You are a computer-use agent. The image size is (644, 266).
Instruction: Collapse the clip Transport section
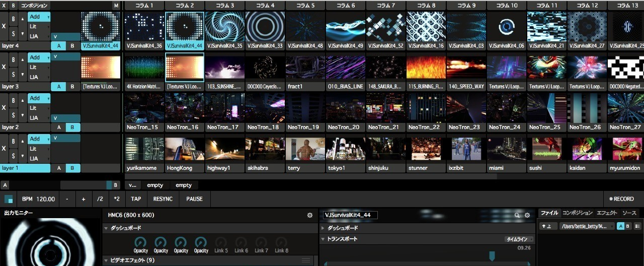tap(323, 239)
